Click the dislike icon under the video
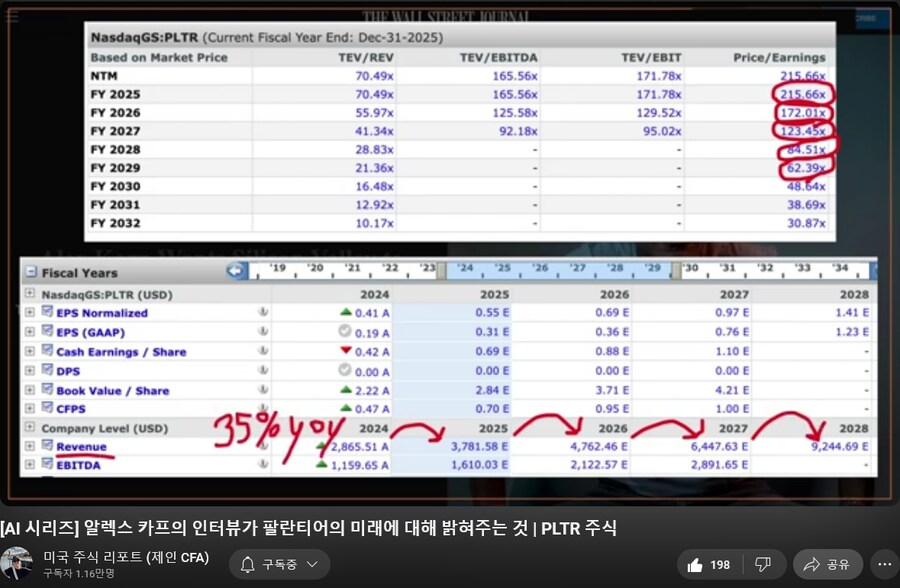Viewport: 900px width, 588px height. point(763,564)
